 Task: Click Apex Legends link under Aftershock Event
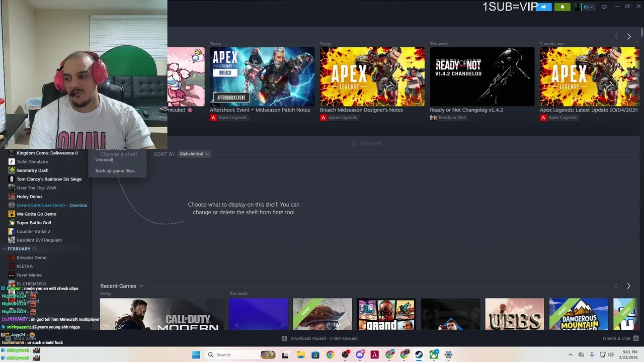tap(228, 118)
